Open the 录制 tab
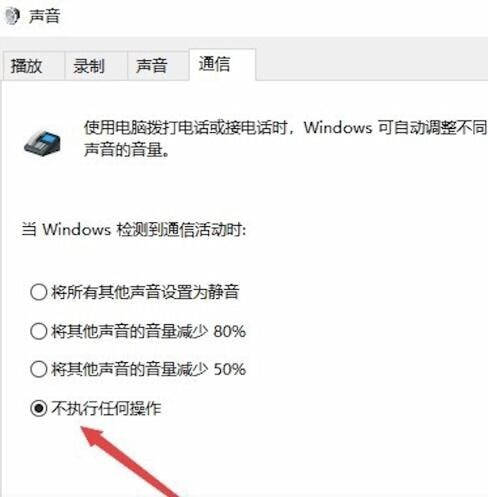This screenshot has height=497, width=488. 89,66
